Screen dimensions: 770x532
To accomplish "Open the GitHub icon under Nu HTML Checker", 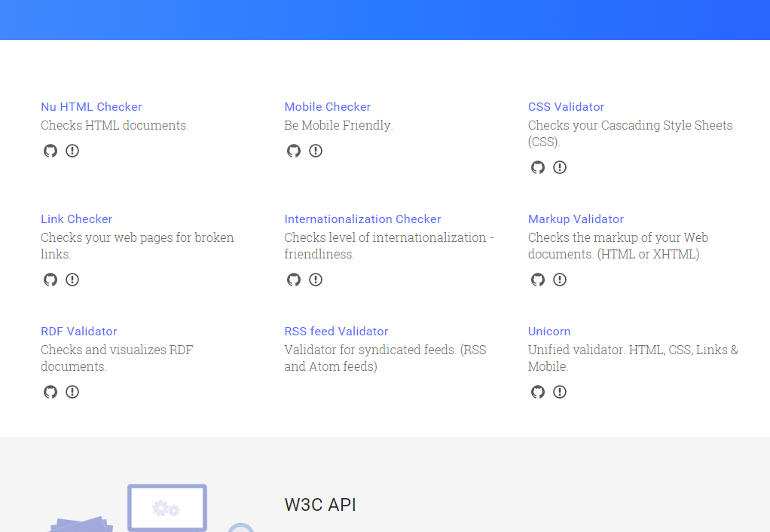I will point(50,151).
